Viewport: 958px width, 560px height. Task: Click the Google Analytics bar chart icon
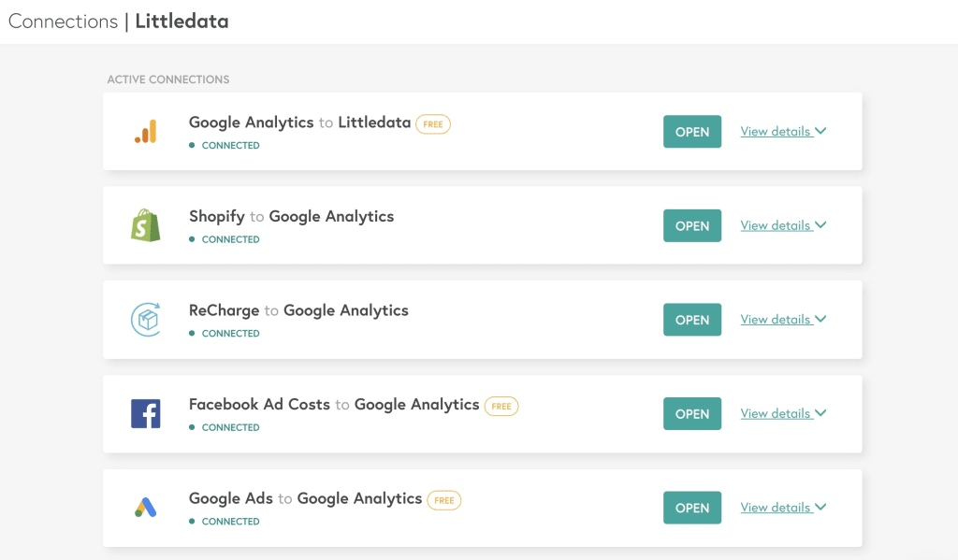(145, 131)
